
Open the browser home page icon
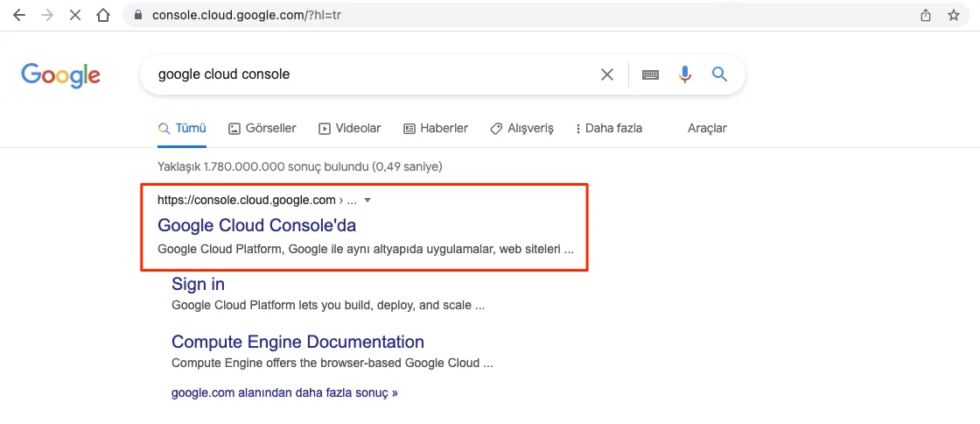[x=103, y=15]
